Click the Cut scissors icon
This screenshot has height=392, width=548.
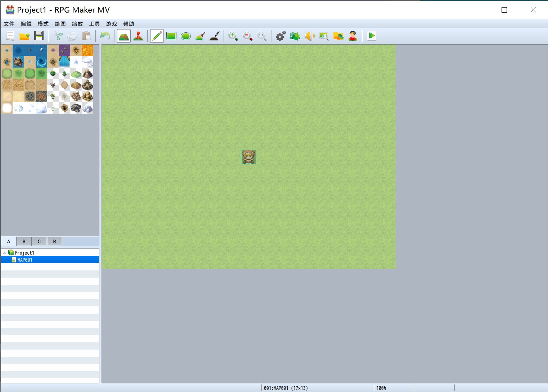(x=58, y=36)
